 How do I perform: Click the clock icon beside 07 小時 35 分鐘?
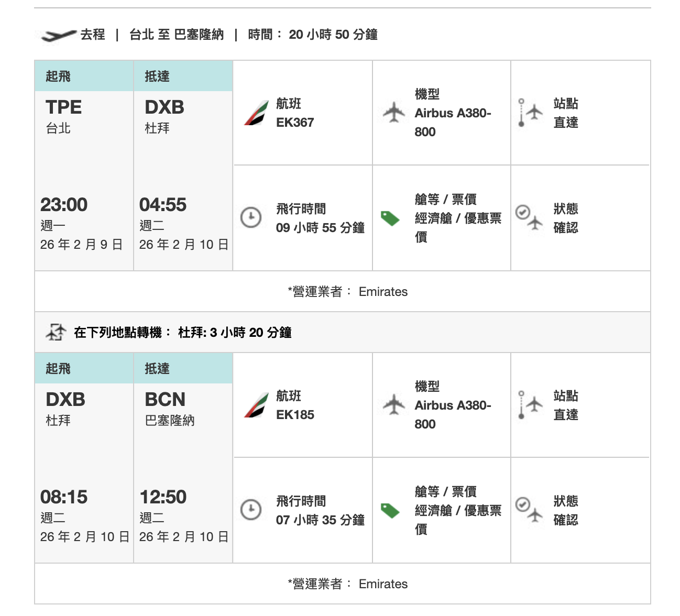click(251, 510)
